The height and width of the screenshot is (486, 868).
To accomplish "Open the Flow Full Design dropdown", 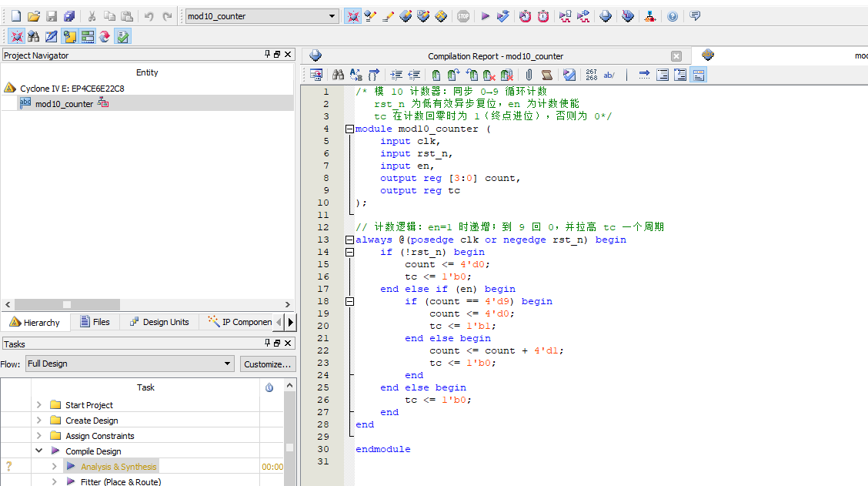I will coord(129,364).
